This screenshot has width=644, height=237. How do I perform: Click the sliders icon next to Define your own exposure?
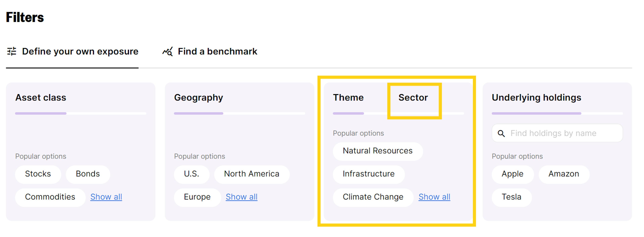[12, 51]
